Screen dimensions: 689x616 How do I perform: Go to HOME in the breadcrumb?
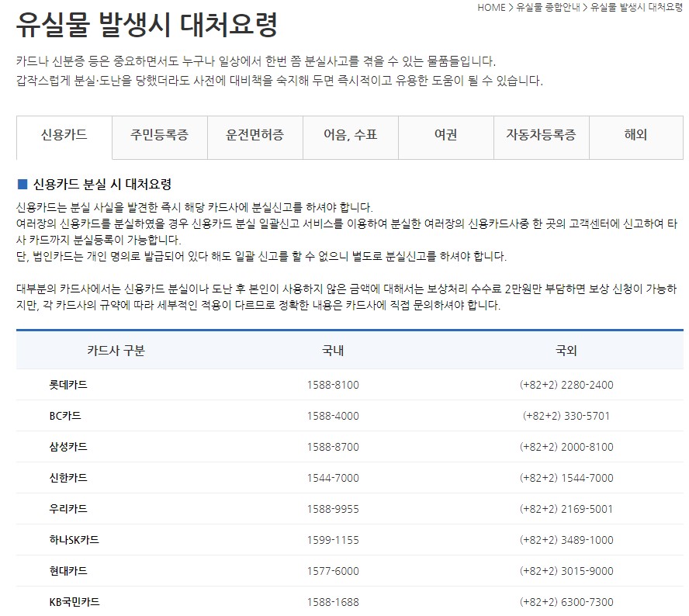coord(491,8)
